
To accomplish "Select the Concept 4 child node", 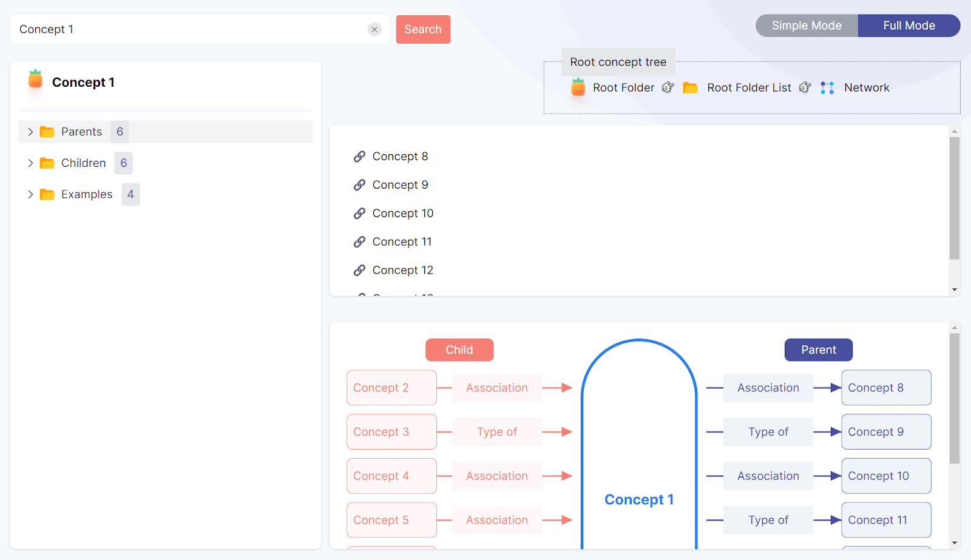I will 391,476.
